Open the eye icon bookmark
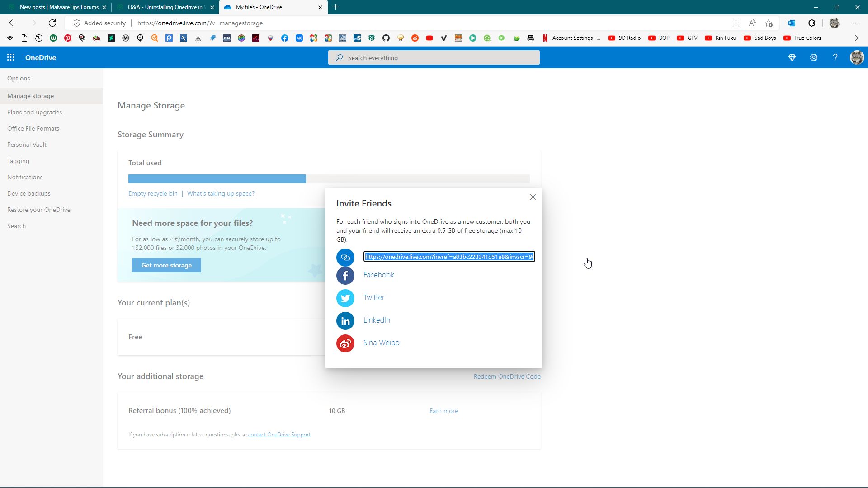 [10, 38]
